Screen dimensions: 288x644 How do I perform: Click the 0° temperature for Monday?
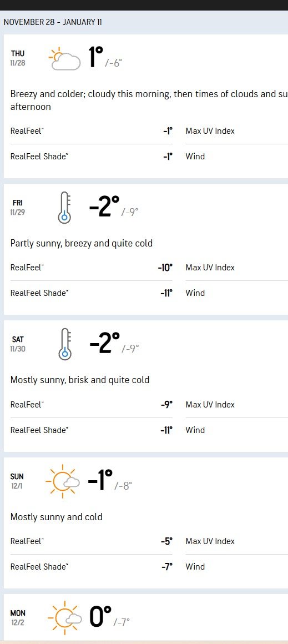[100, 616]
